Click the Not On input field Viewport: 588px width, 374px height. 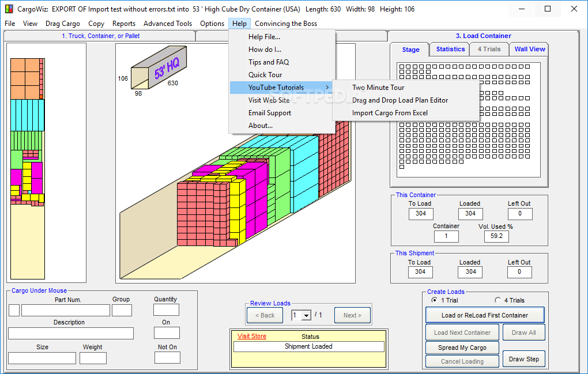(167, 358)
